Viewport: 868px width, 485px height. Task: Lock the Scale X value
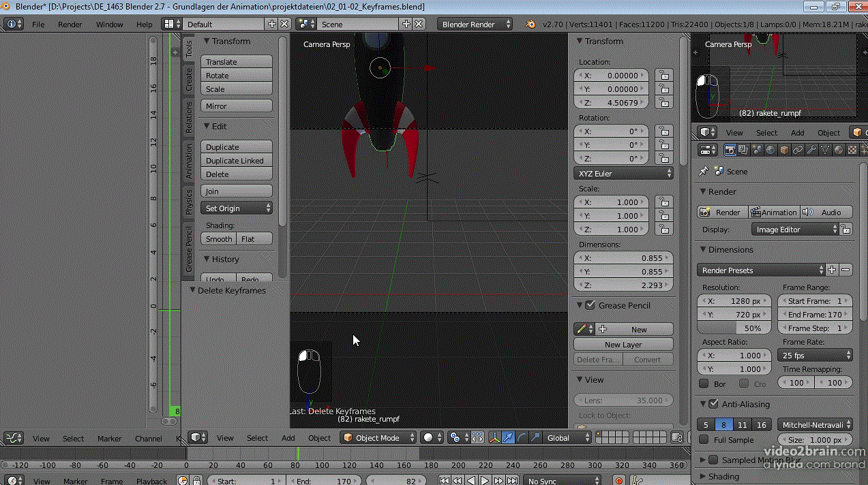click(663, 202)
